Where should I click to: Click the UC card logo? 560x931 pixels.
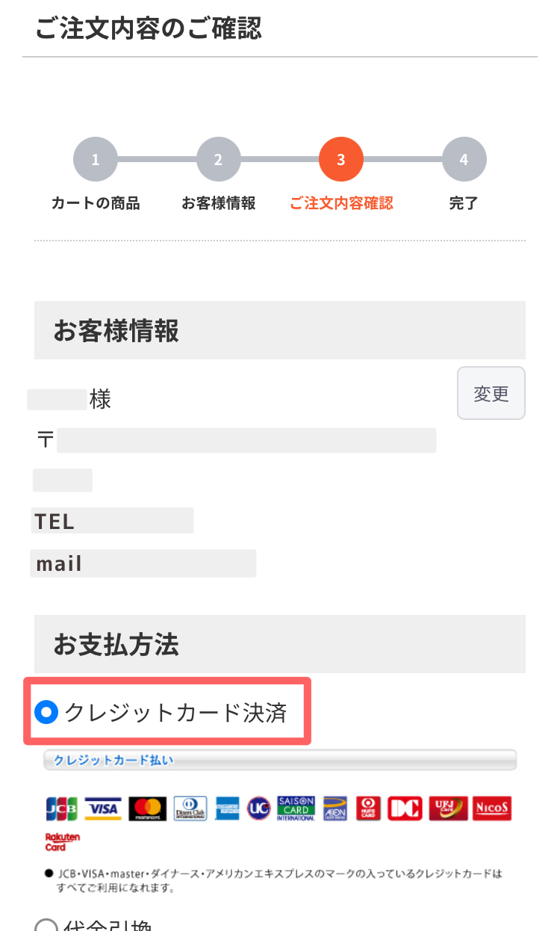pos(258,808)
